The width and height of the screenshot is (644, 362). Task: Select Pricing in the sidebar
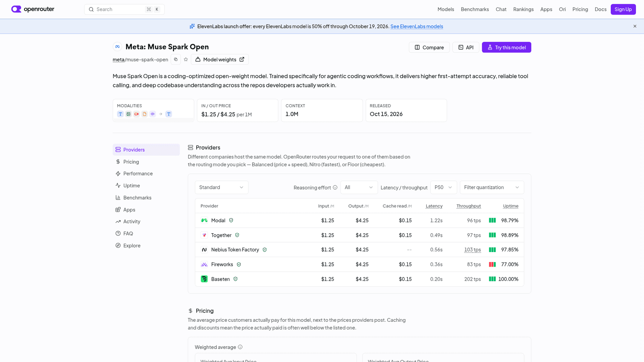point(146,162)
